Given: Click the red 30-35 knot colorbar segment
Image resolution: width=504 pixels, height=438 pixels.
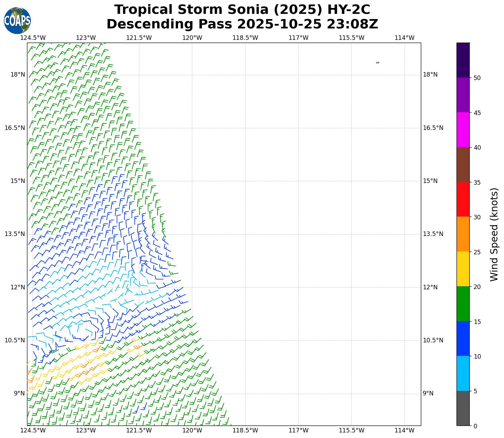Looking at the screenshot, I should coord(463,199).
